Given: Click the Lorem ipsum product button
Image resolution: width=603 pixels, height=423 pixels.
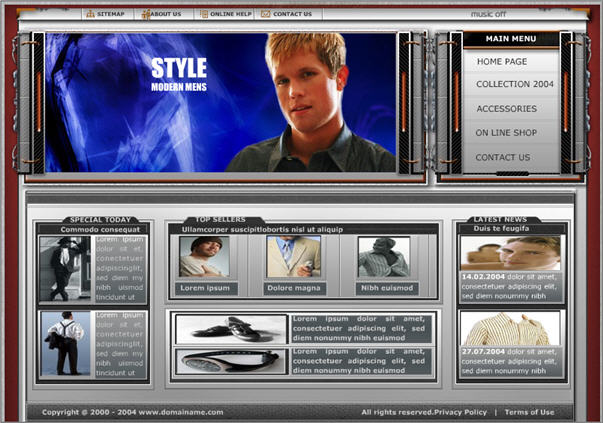Looking at the screenshot, I should click(x=205, y=288).
